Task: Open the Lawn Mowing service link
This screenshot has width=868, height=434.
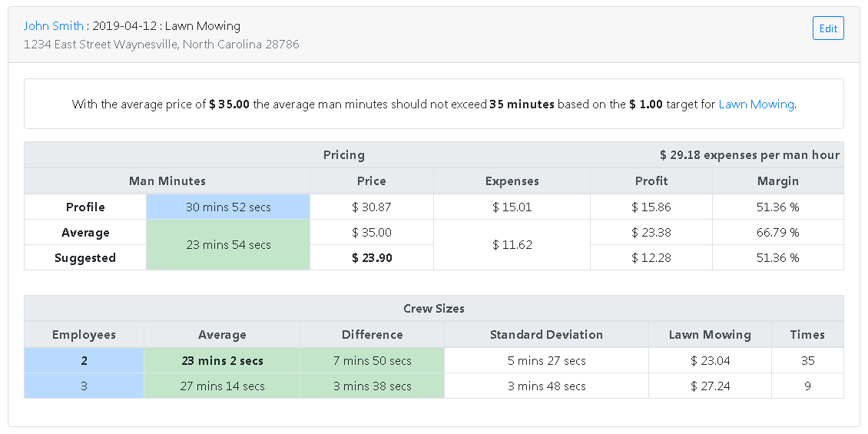Action: (x=756, y=104)
